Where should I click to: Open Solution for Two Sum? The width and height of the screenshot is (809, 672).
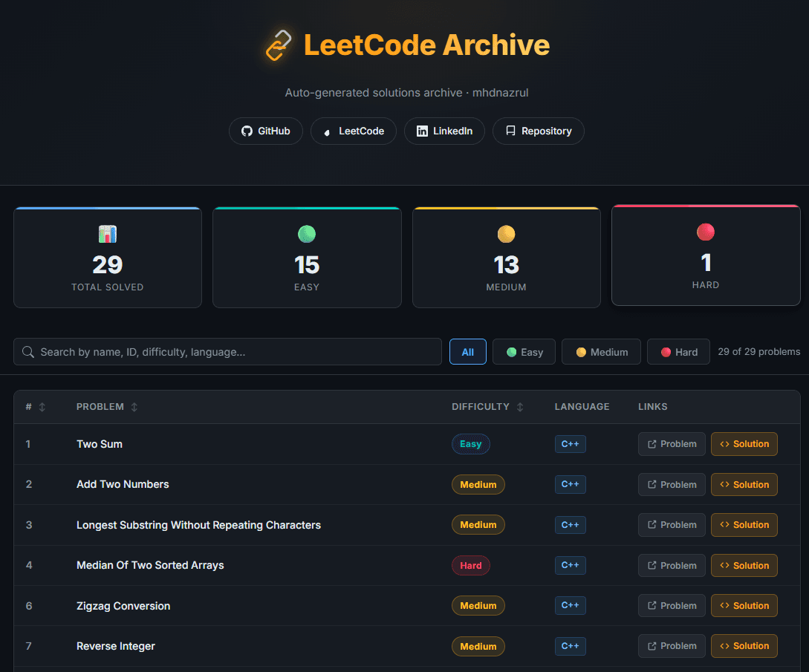coord(744,444)
